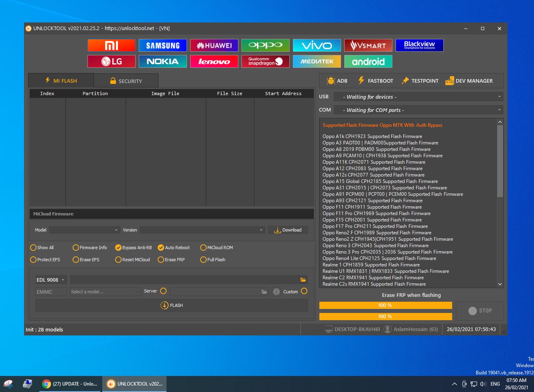Choose the Nokia brand logo
The width and height of the screenshot is (534, 392).
pos(163,61)
